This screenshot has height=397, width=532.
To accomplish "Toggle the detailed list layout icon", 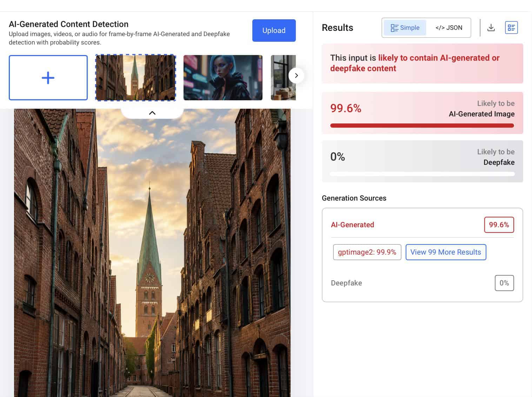I will (511, 28).
